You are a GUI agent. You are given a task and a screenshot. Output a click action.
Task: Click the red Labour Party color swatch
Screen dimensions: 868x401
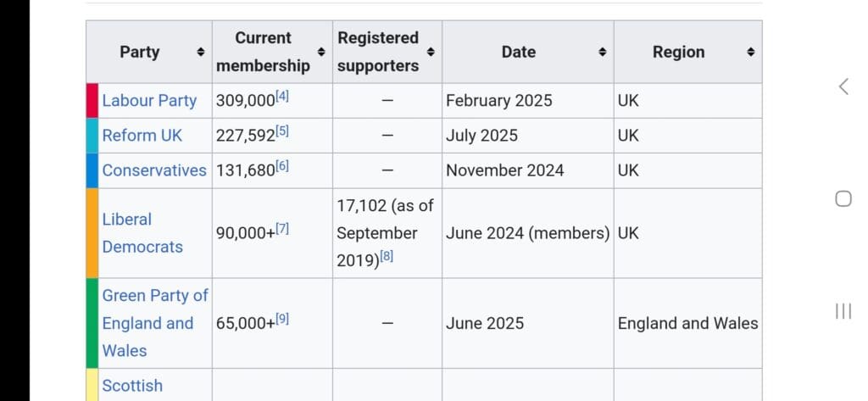click(92, 100)
